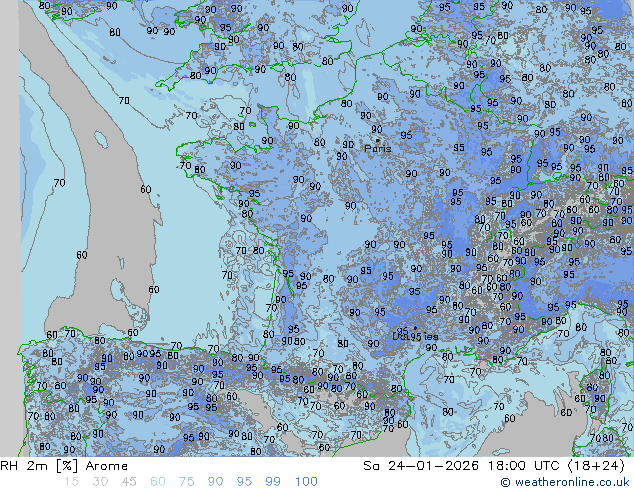Select the 60 value in legend
This screenshot has height=490, width=634.
(158, 481)
